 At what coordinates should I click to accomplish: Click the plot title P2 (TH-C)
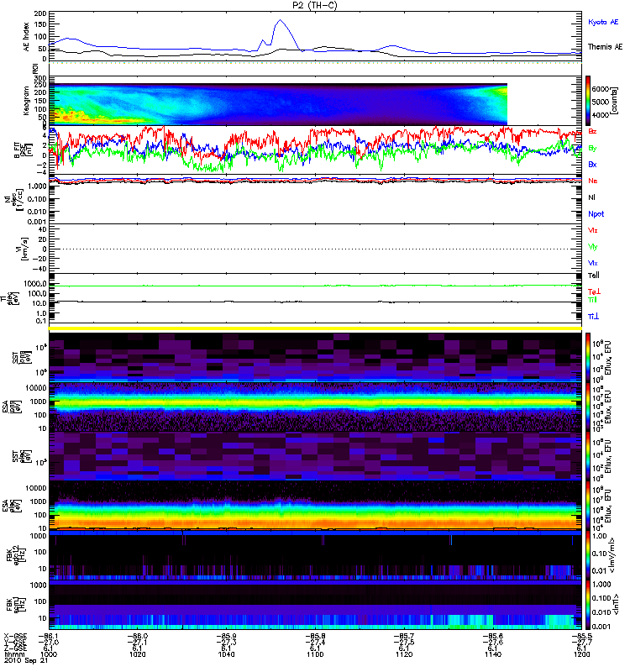pos(315,5)
